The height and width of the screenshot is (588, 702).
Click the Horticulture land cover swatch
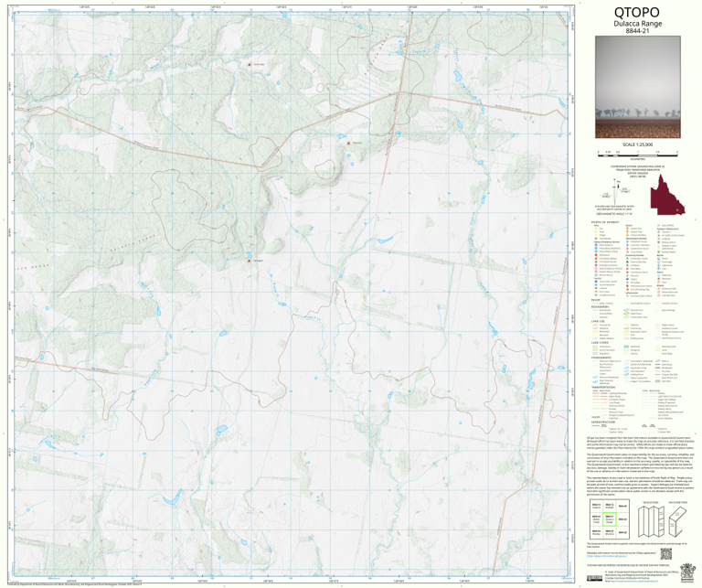click(x=595, y=347)
